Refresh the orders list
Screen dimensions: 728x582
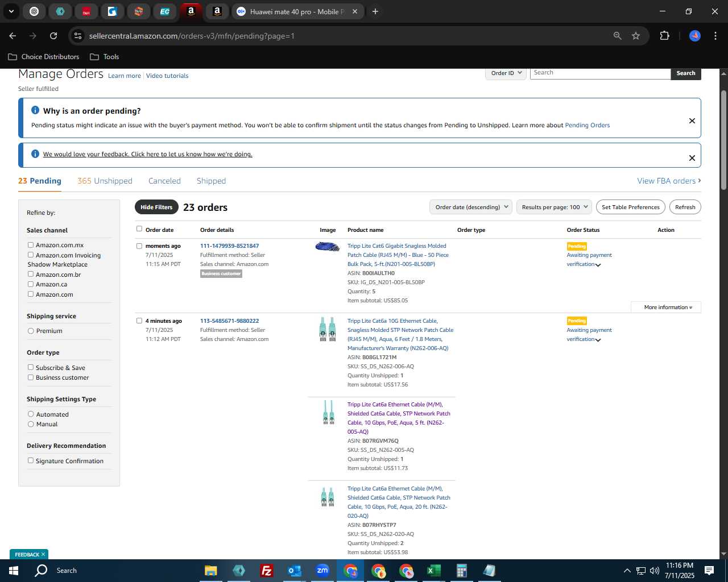point(685,207)
